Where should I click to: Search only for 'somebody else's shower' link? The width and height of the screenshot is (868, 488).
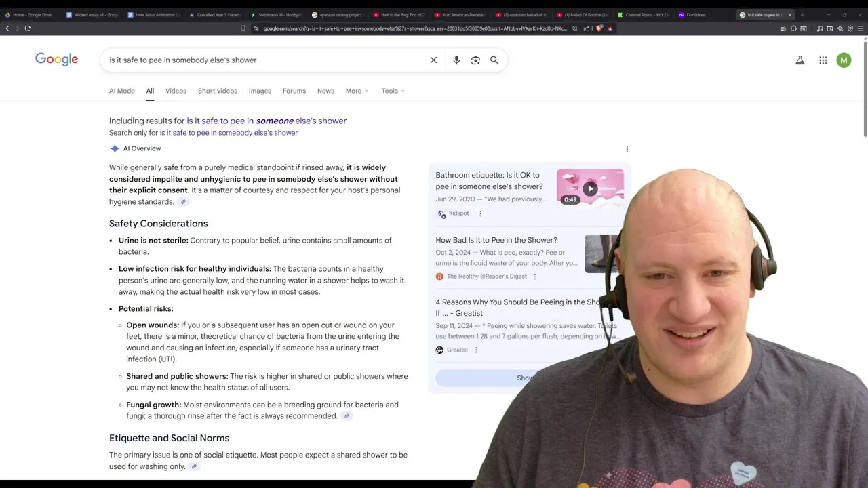point(229,133)
